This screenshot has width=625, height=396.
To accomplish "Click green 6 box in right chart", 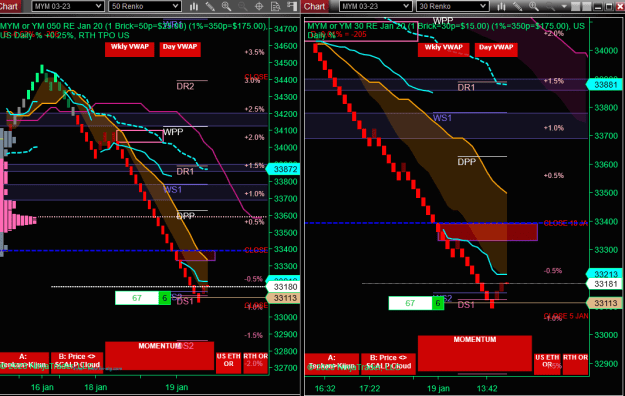I will point(438,303).
